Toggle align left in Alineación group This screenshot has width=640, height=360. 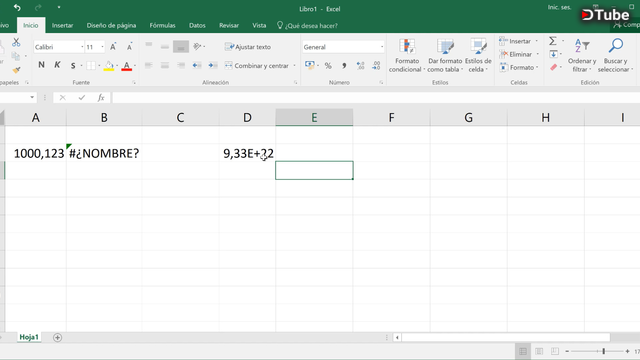[149, 65]
